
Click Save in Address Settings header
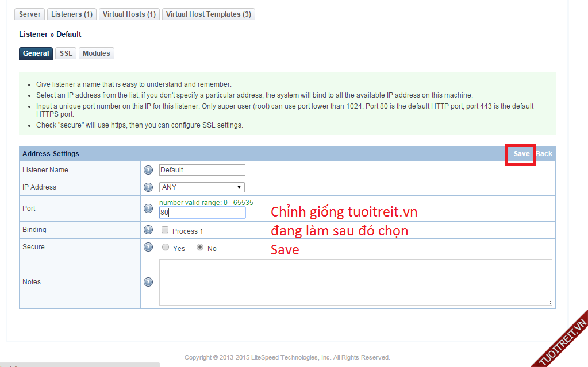click(521, 154)
